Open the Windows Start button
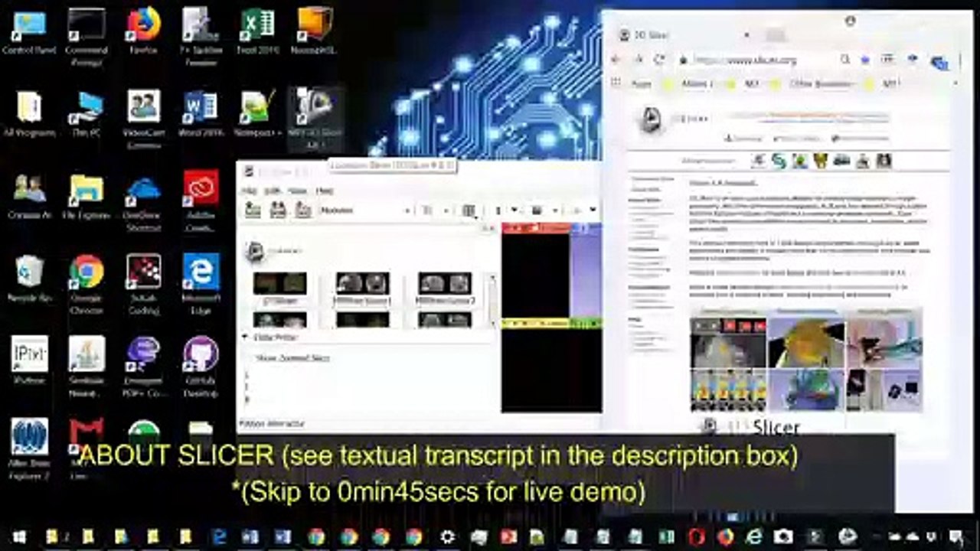This screenshot has width=980, height=551. coord(18,536)
